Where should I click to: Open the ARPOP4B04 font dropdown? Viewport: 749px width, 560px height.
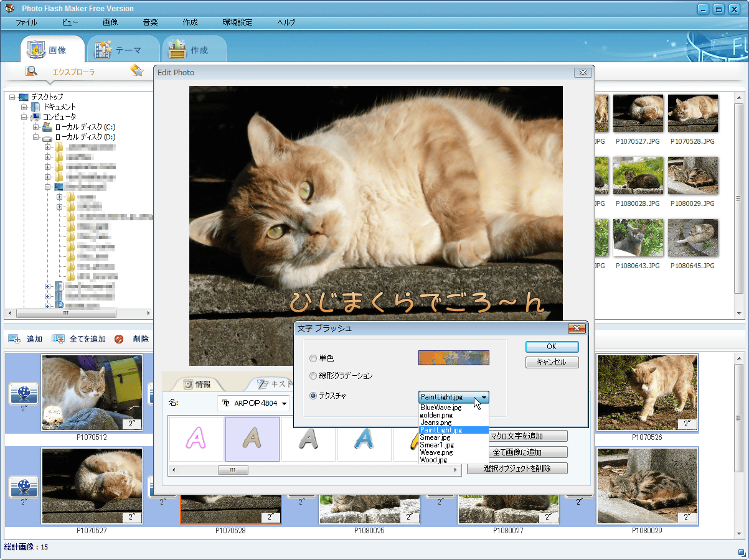(x=285, y=403)
